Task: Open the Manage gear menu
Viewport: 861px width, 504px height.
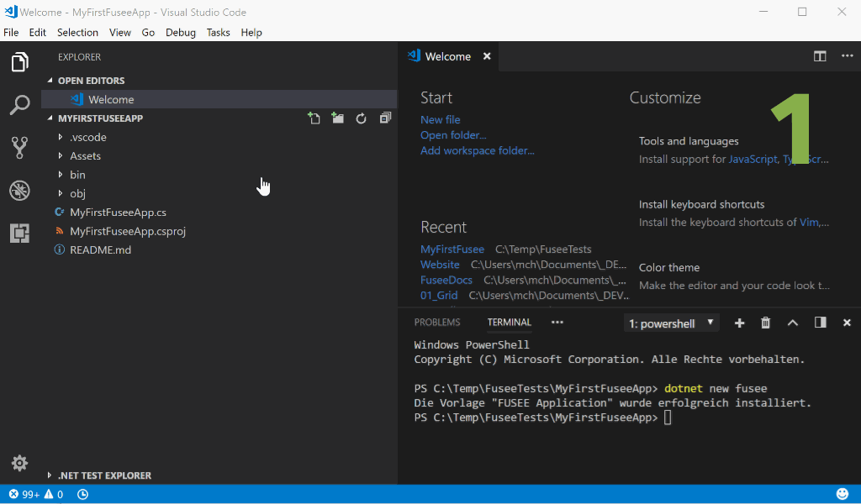Action: point(20,464)
